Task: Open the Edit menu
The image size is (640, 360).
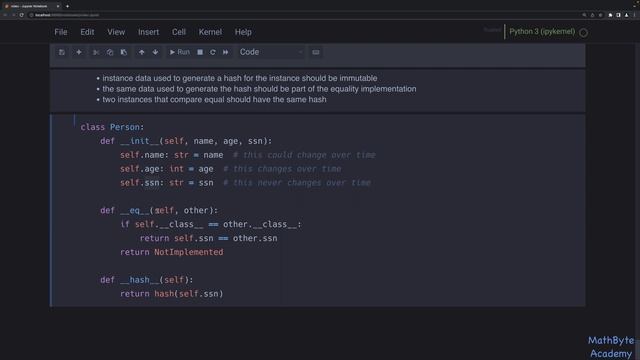Action: click(87, 32)
